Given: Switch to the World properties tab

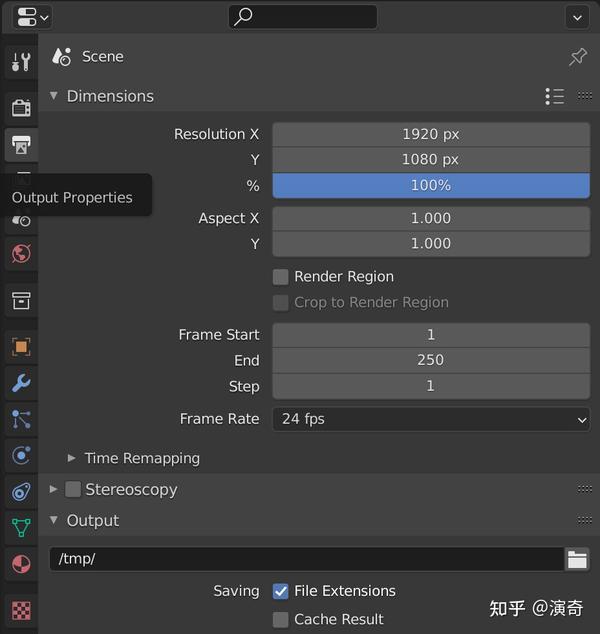Looking at the screenshot, I should tap(20, 254).
